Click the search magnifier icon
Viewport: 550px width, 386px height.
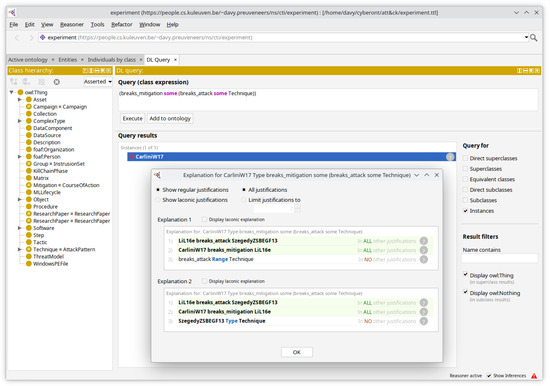(534, 38)
